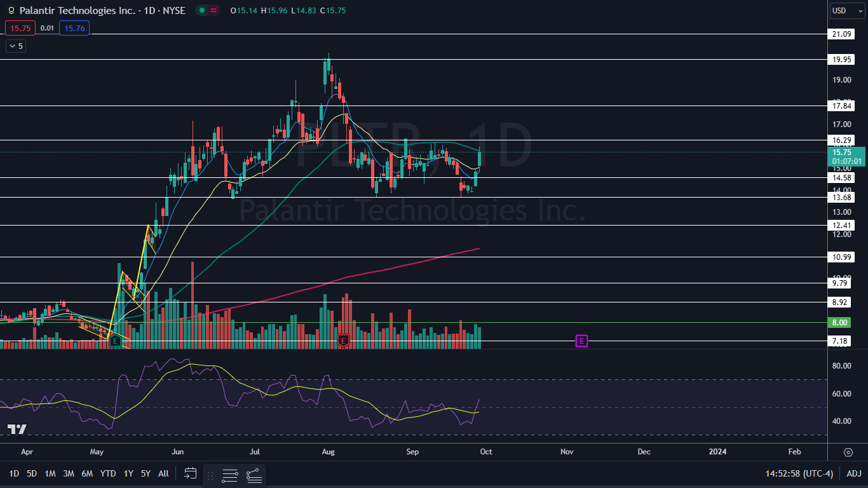
Task: Click the green 8.00 axis label
Action: point(840,322)
